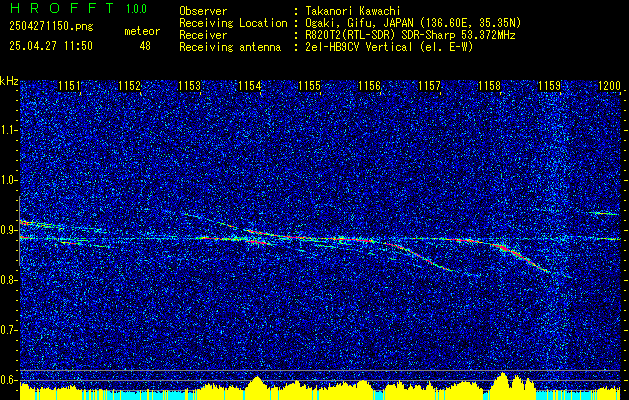This screenshot has height=400, width=629.
Task: Click time marker 1159
Action: [549, 86]
